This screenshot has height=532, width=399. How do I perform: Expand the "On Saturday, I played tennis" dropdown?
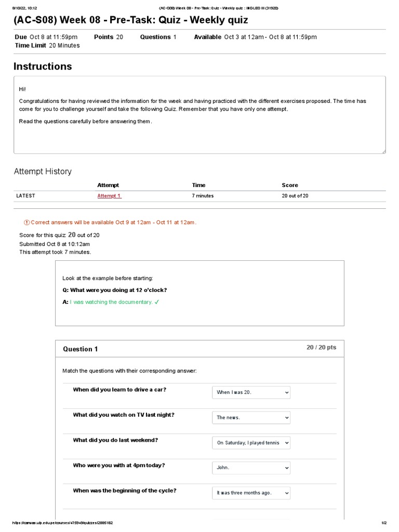click(x=251, y=443)
